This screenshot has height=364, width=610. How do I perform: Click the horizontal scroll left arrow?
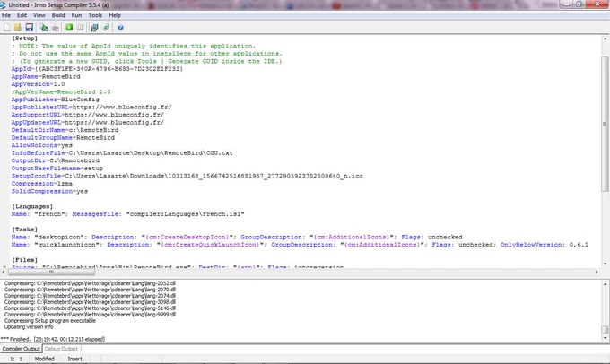4,272
